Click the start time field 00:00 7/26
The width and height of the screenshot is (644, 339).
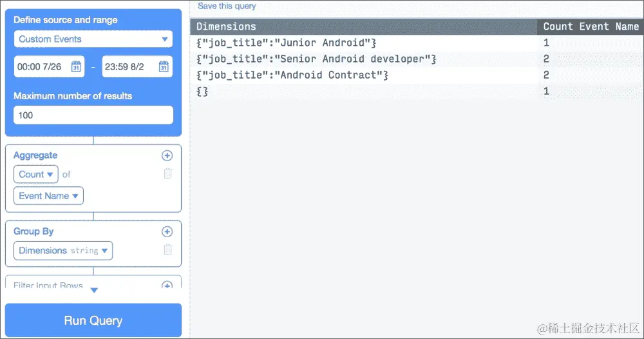(50, 66)
